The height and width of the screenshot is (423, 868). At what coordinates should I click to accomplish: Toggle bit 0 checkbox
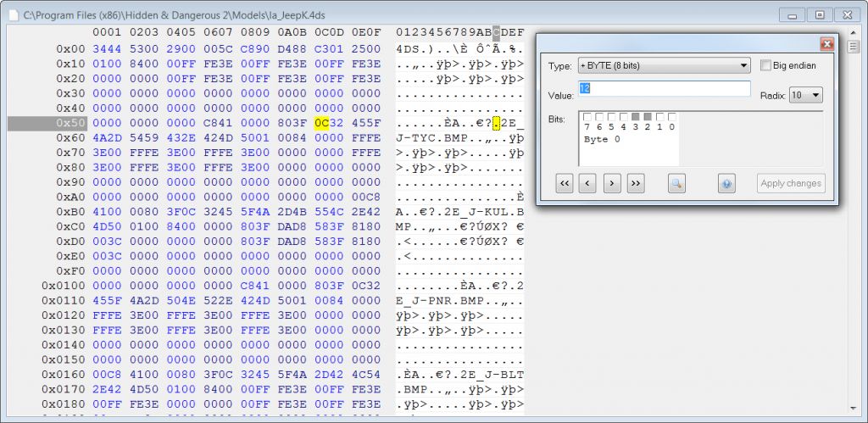(x=672, y=117)
